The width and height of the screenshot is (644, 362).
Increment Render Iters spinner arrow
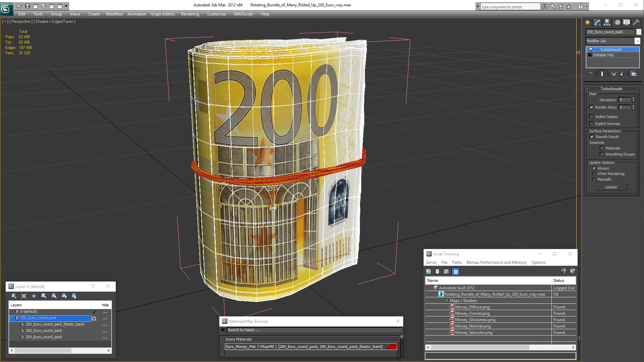click(x=633, y=106)
